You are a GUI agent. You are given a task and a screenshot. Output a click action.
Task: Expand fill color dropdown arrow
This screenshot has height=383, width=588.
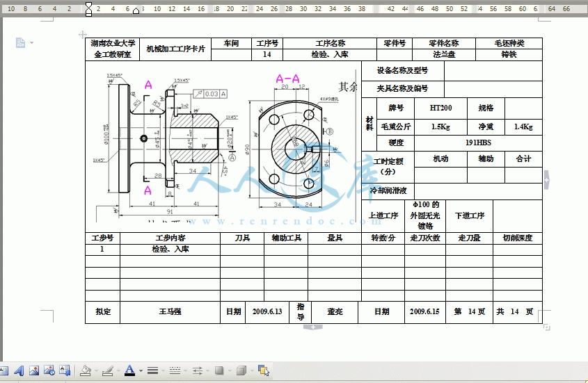96,371
